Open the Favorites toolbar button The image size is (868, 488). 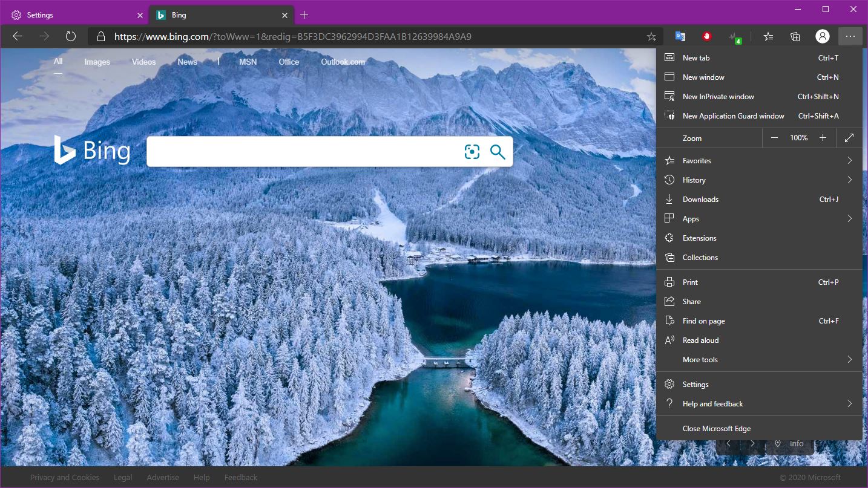768,36
